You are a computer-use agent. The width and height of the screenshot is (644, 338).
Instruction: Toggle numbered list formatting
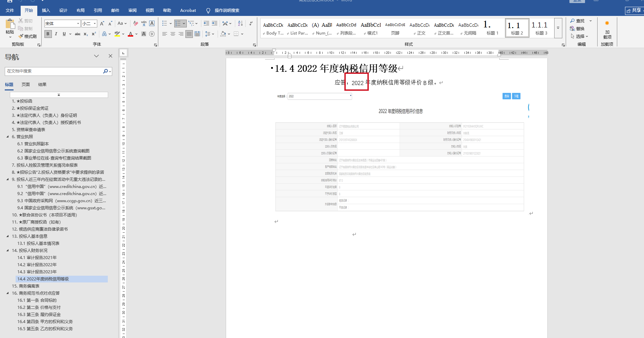click(178, 23)
